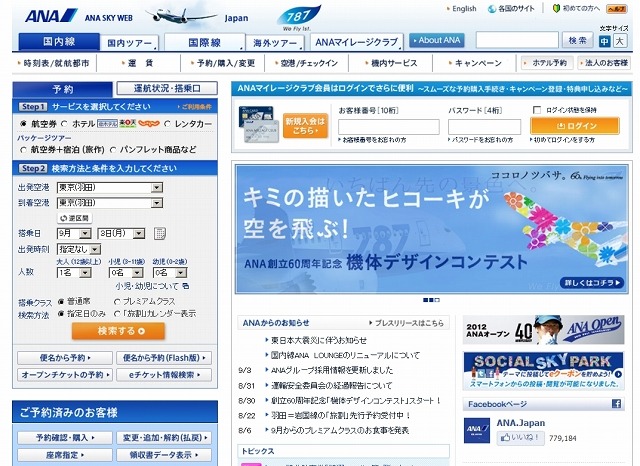Screen dimensions: 640x466
Task: Click the パスワード input field
Action: coord(484,127)
